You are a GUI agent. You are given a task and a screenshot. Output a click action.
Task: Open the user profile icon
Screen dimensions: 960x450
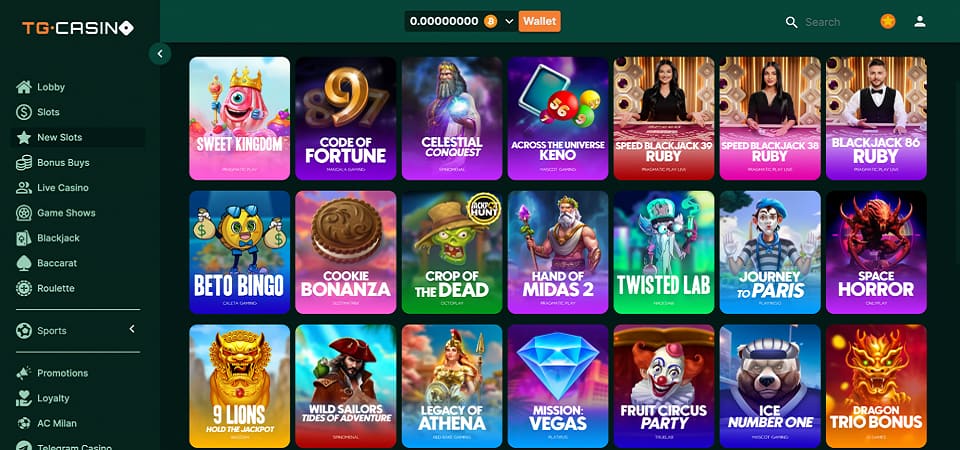[x=920, y=21]
